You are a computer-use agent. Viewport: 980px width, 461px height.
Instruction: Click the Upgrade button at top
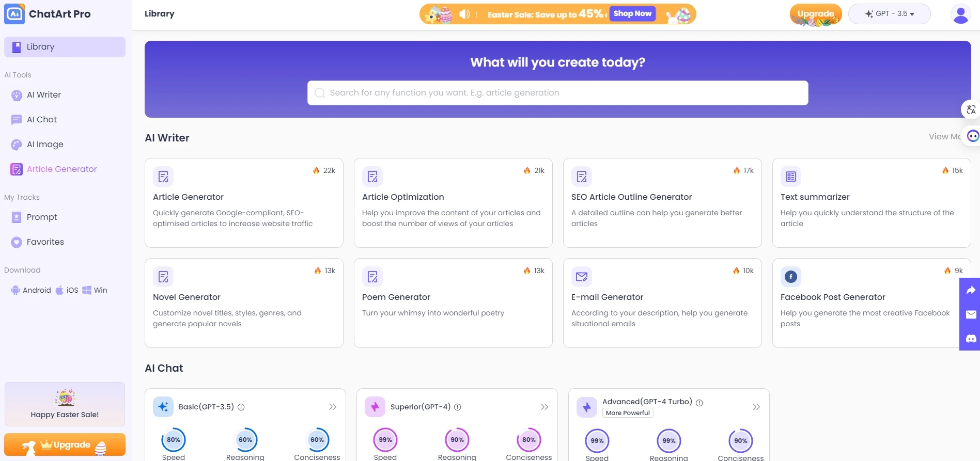[x=815, y=14]
